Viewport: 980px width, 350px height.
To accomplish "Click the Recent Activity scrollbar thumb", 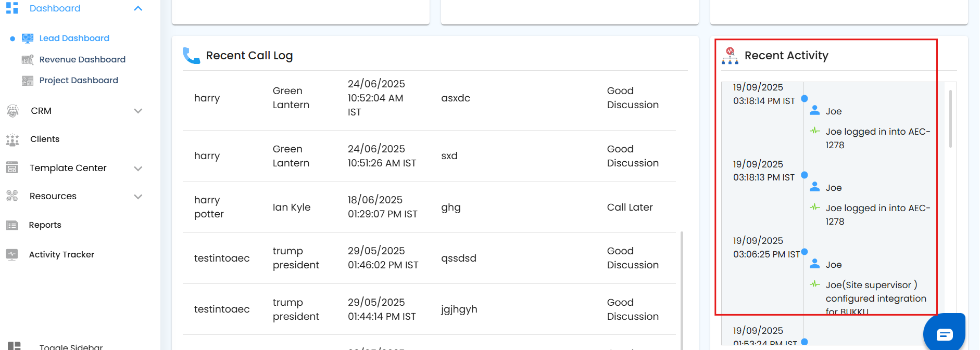I will (950, 119).
